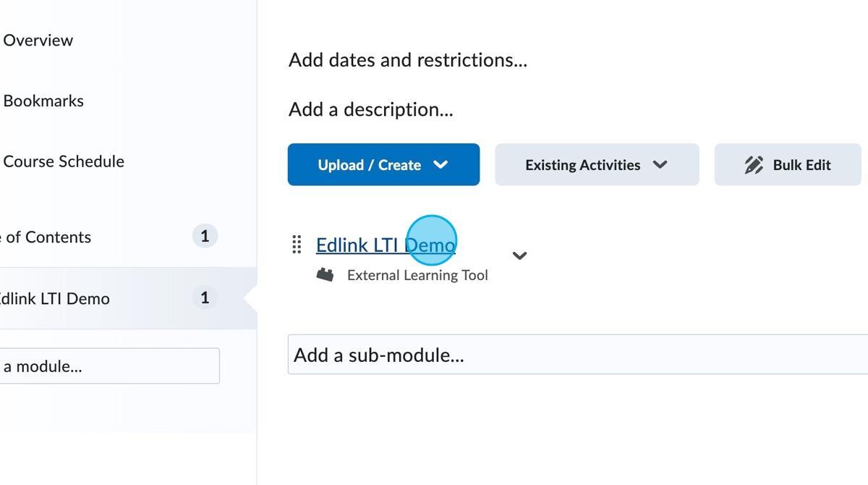
Task: Click the drag handle beside Edlink LTI Demo
Action: pos(297,245)
